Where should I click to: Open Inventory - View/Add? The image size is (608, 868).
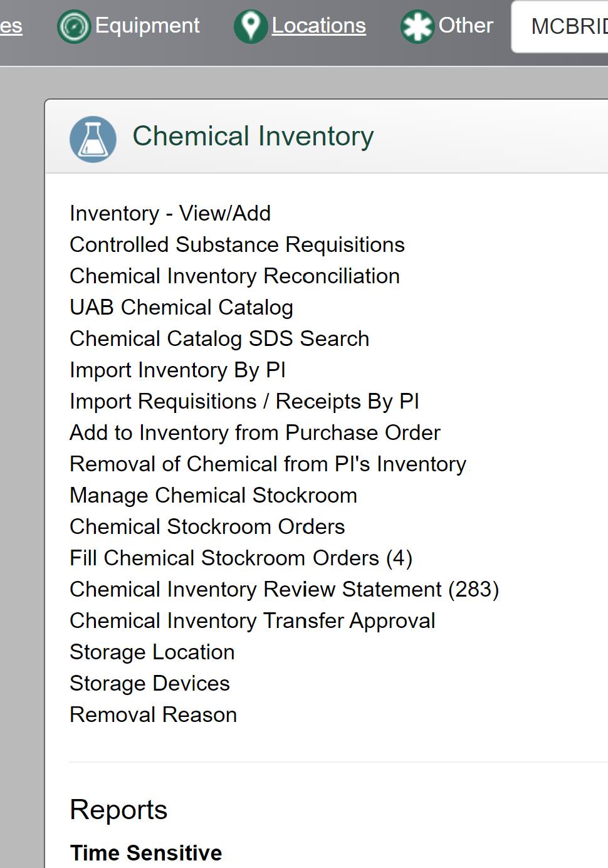pos(170,214)
